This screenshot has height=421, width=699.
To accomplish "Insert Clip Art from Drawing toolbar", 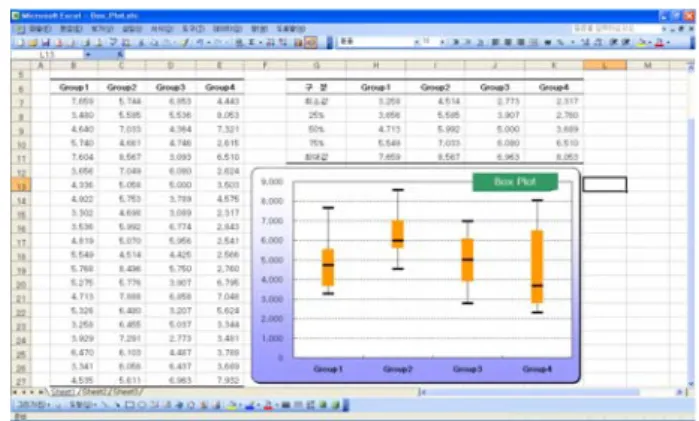I will pyautogui.click(x=204, y=405).
